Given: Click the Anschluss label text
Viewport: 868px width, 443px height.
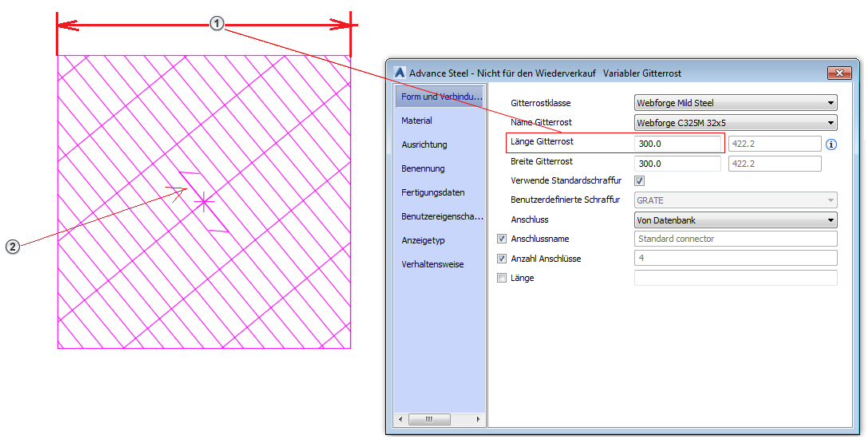Looking at the screenshot, I should [529, 220].
